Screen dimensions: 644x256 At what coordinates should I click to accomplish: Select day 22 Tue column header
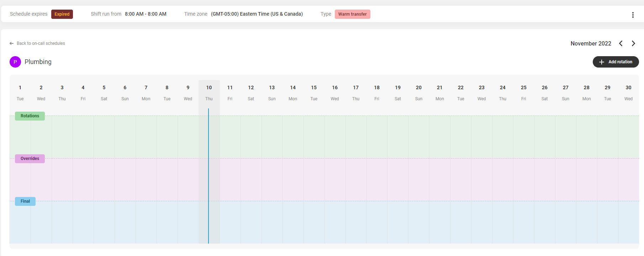pos(461,93)
